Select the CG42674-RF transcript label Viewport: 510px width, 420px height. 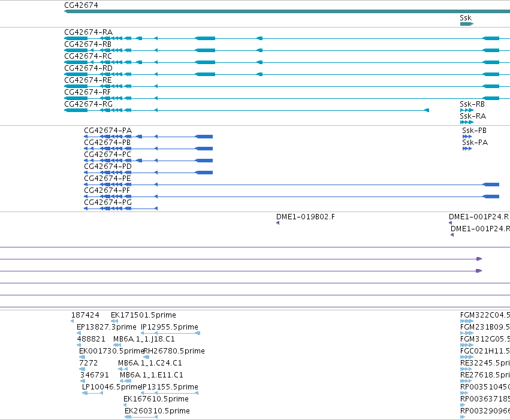(x=87, y=92)
